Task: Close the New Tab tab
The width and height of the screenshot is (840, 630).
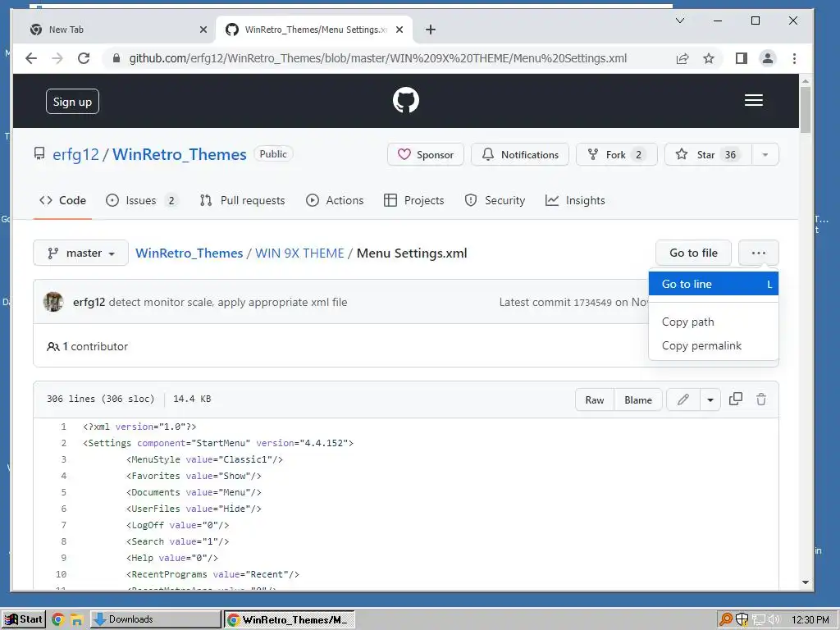Action: 203,30
